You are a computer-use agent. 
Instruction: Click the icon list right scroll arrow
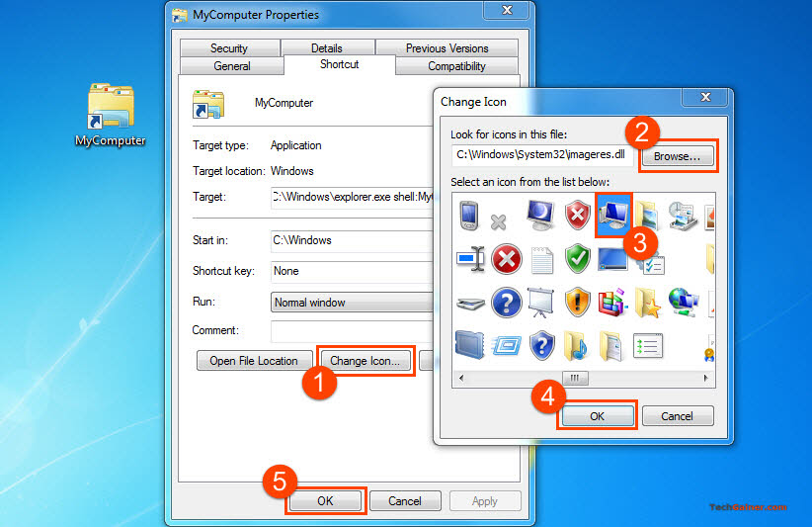click(x=706, y=378)
